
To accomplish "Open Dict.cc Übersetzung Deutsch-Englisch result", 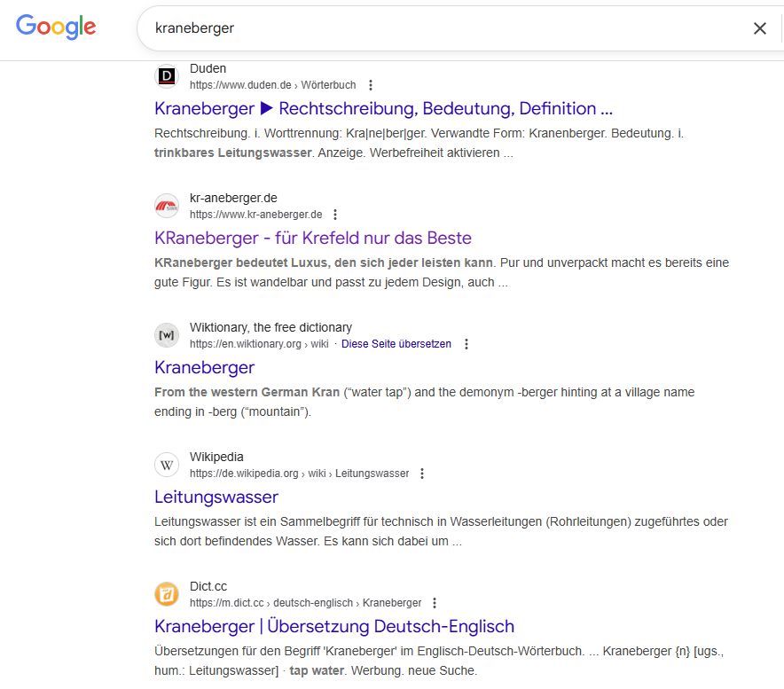I will 333,627.
